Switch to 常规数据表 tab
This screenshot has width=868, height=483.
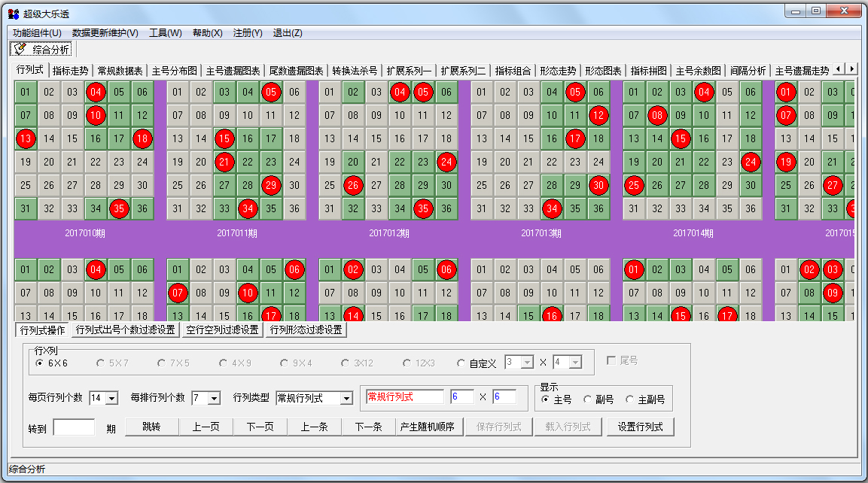click(120, 71)
